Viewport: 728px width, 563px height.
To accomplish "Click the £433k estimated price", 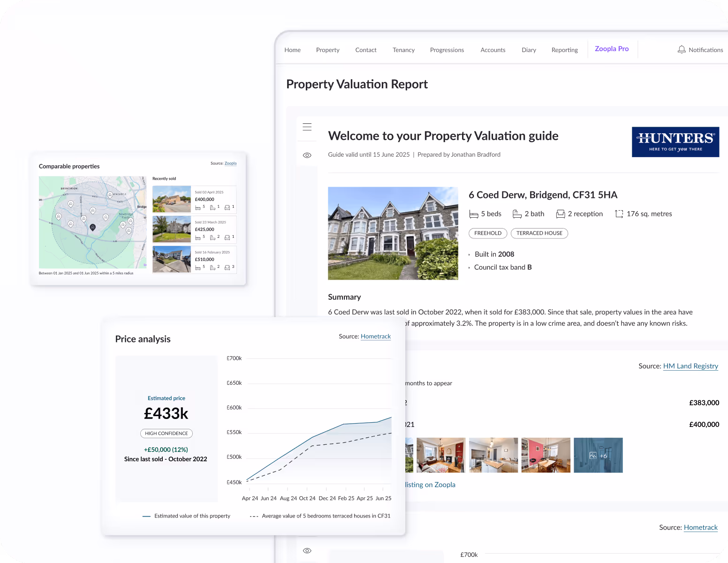I will pos(166,413).
